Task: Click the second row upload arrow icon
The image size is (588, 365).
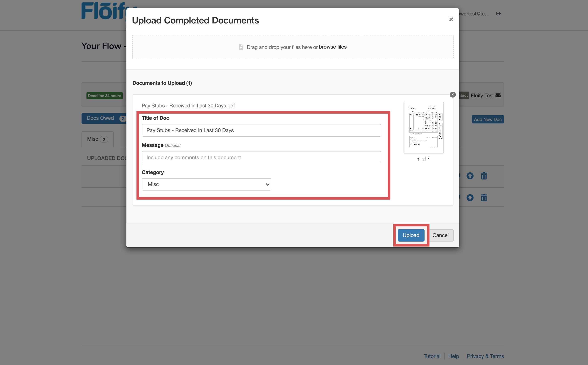Action: pyautogui.click(x=470, y=198)
